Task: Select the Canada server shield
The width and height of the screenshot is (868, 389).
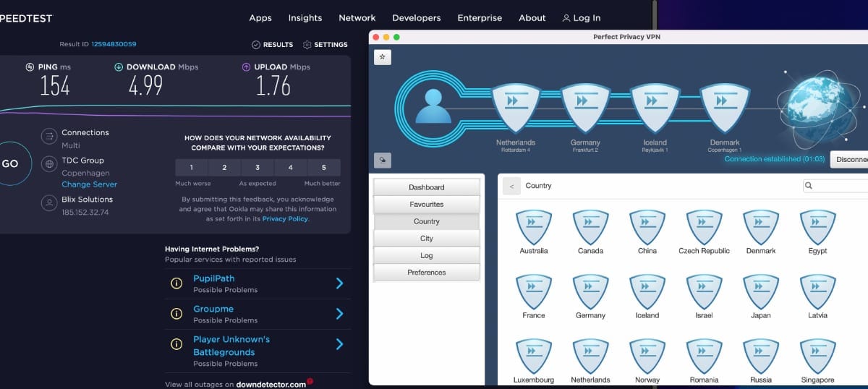Action: click(590, 227)
